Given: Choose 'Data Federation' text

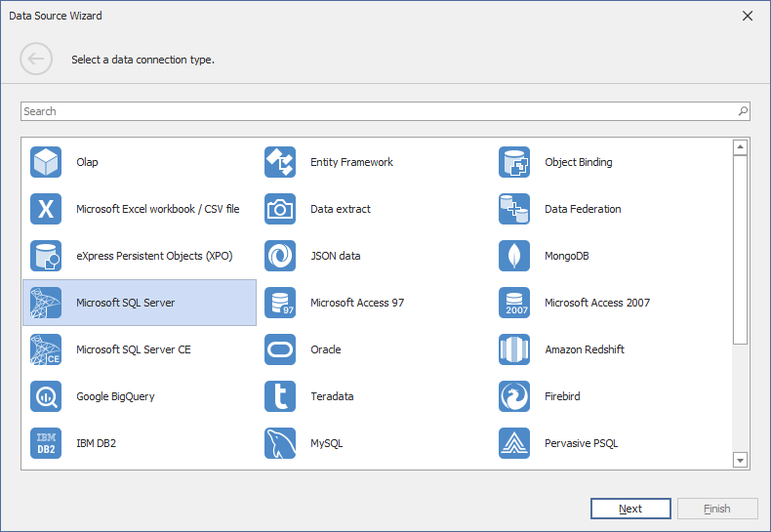Looking at the screenshot, I should tap(583, 209).
